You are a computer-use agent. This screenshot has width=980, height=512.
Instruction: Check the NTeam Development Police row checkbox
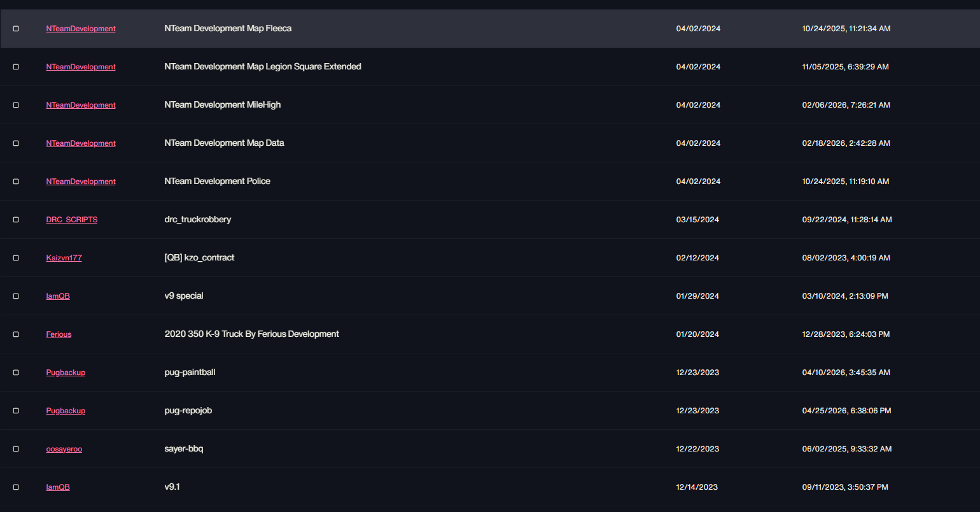point(16,181)
